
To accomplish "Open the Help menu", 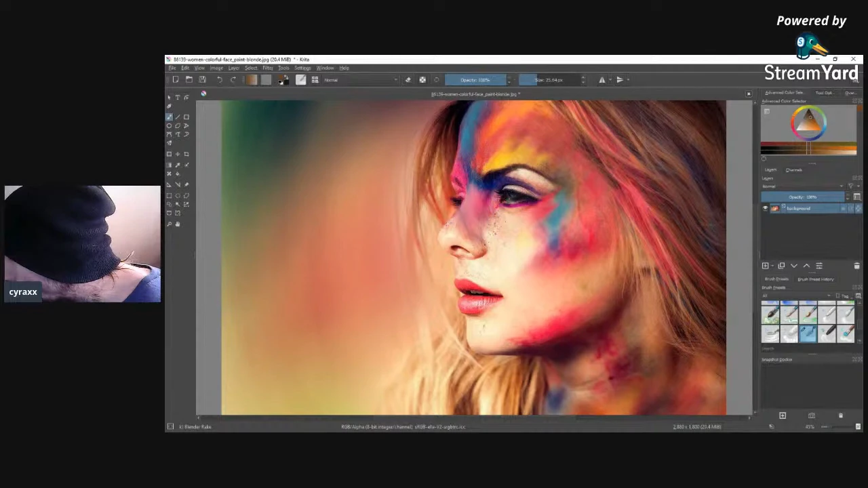I will click(344, 68).
